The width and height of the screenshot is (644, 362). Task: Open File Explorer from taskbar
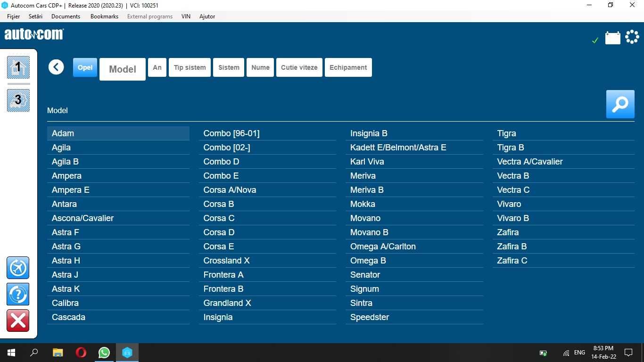pyautogui.click(x=58, y=353)
